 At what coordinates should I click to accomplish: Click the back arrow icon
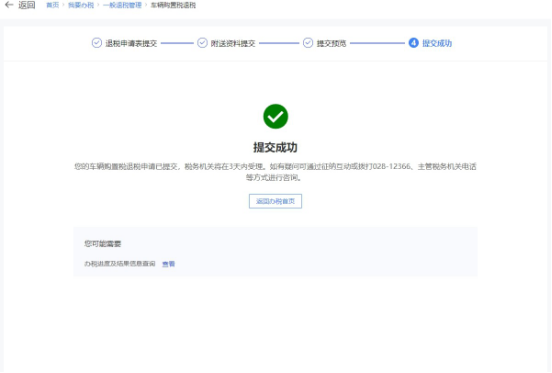9,5
